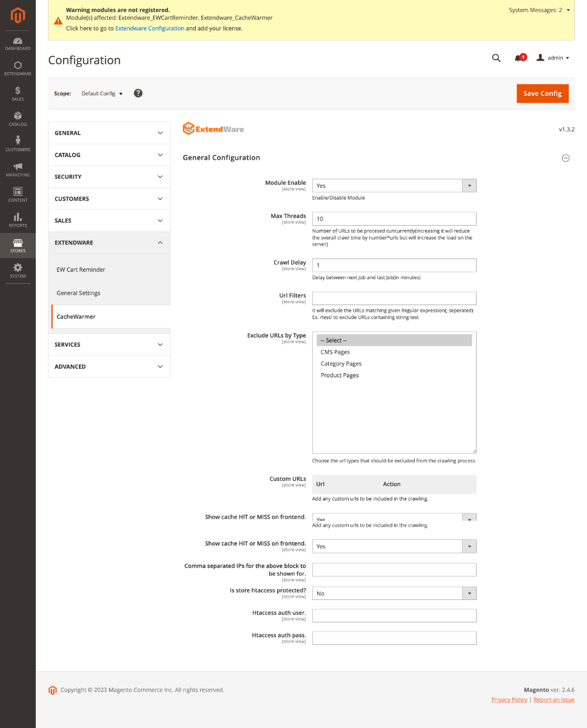Select CMS Pages in Exclude URLs list
Image resolution: width=587 pixels, height=728 pixels.
(x=394, y=352)
